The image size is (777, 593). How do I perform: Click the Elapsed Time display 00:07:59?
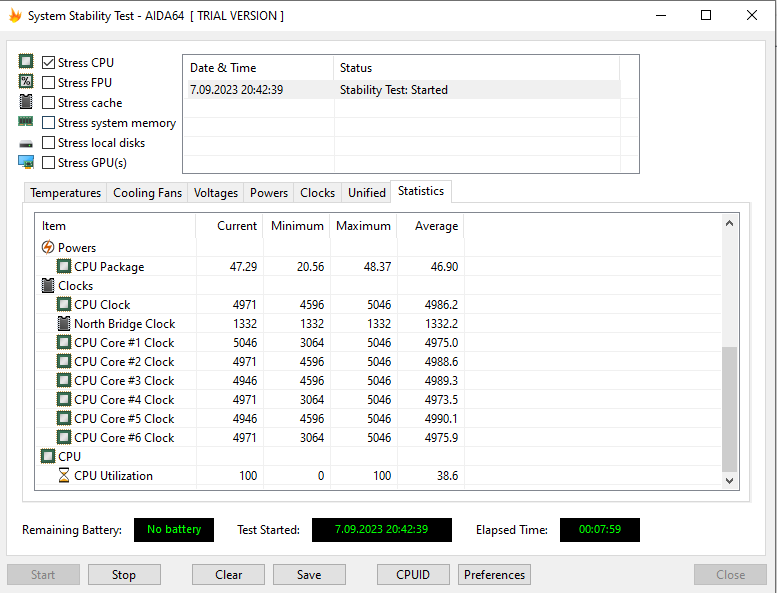pyautogui.click(x=600, y=530)
